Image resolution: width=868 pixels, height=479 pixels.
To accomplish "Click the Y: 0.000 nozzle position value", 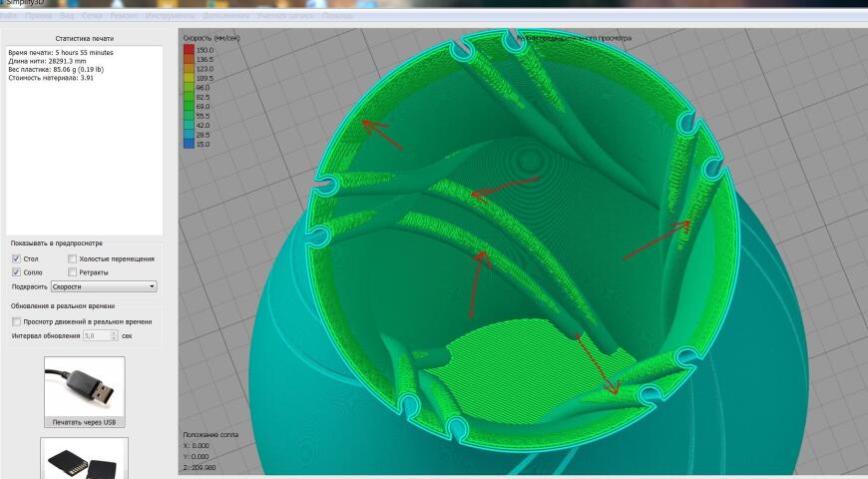I will (x=197, y=457).
